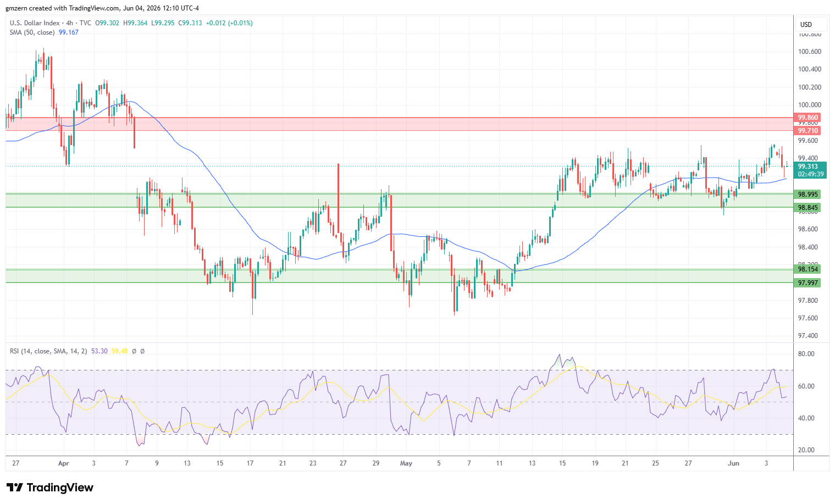Click the RSI value 53.30
Image resolution: width=835 pixels, height=504 pixels.
pos(99,351)
